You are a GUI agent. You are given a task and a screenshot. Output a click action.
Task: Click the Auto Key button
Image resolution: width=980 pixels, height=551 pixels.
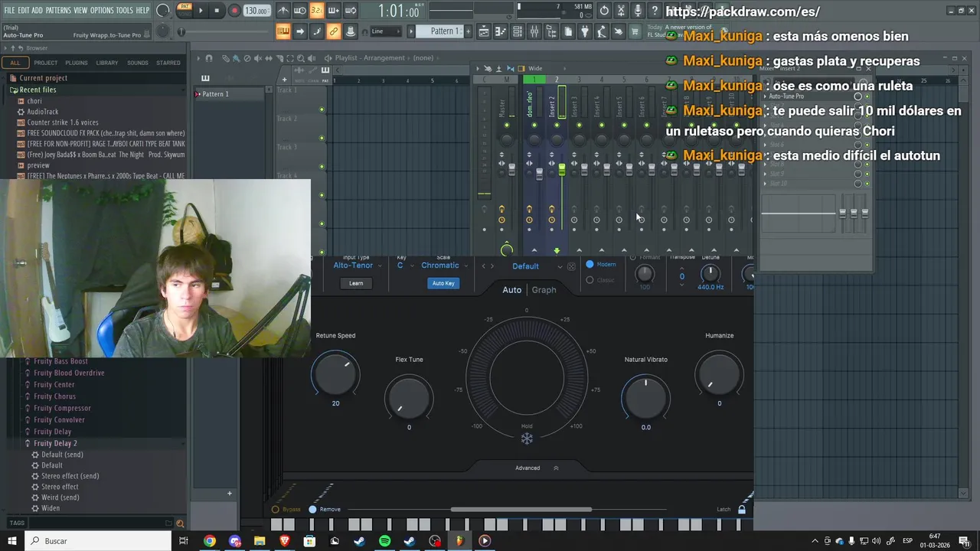tap(443, 283)
